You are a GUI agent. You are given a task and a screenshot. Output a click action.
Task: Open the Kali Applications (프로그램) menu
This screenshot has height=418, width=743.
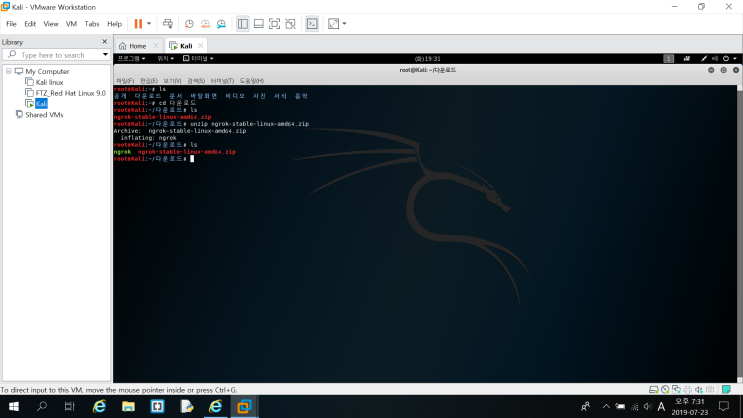point(131,58)
